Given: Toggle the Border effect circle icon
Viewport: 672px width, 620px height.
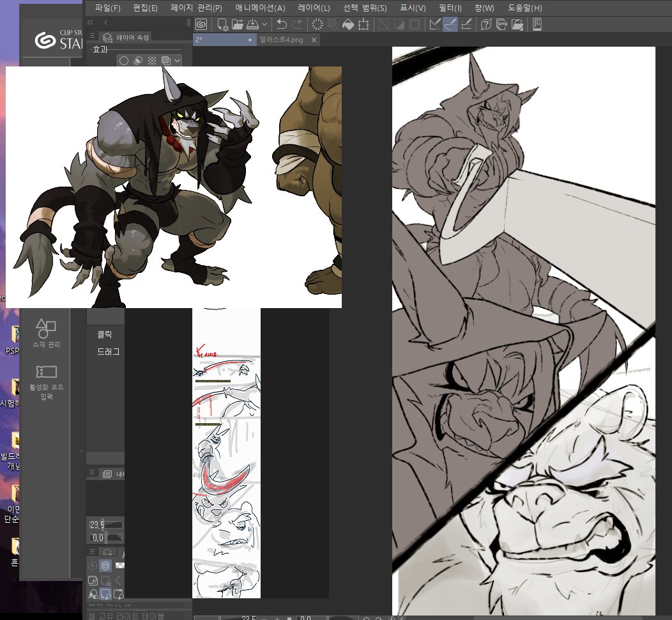Looking at the screenshot, I should coord(124,61).
